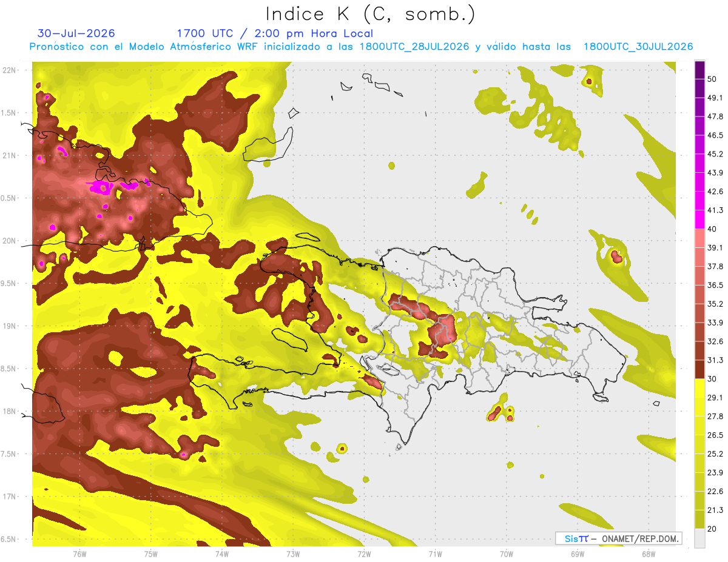728x562 pixels.
Task: Click the colorbar value "47.8"
Action: 715,116
